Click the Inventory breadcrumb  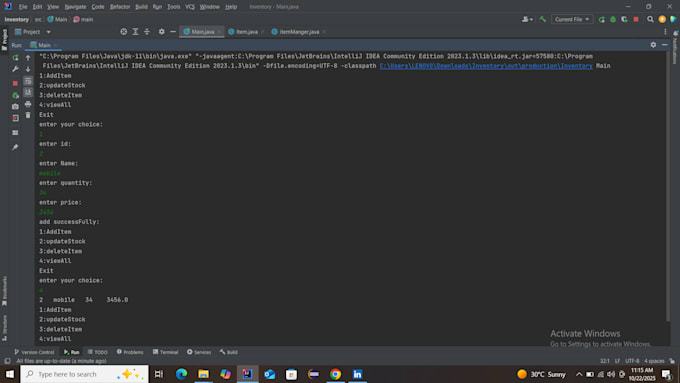pyautogui.click(x=16, y=19)
